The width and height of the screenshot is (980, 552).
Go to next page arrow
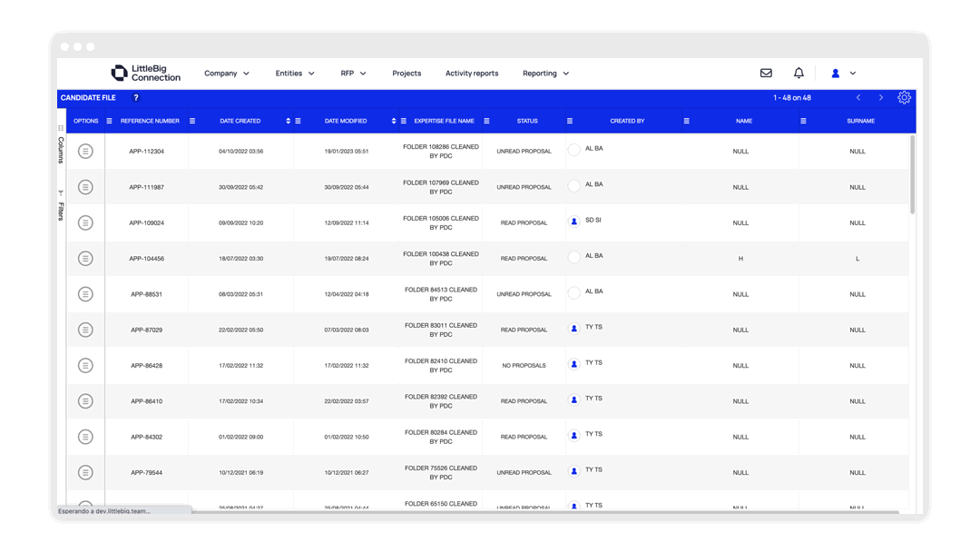[880, 97]
